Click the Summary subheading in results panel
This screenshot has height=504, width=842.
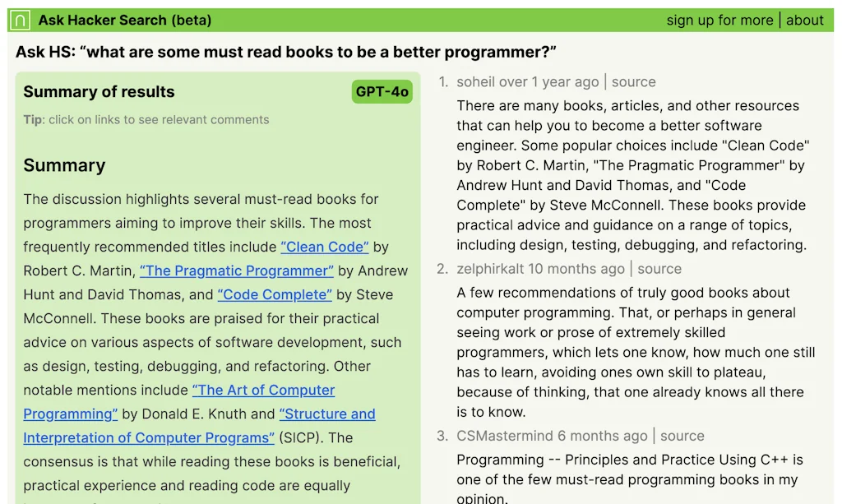(x=64, y=165)
